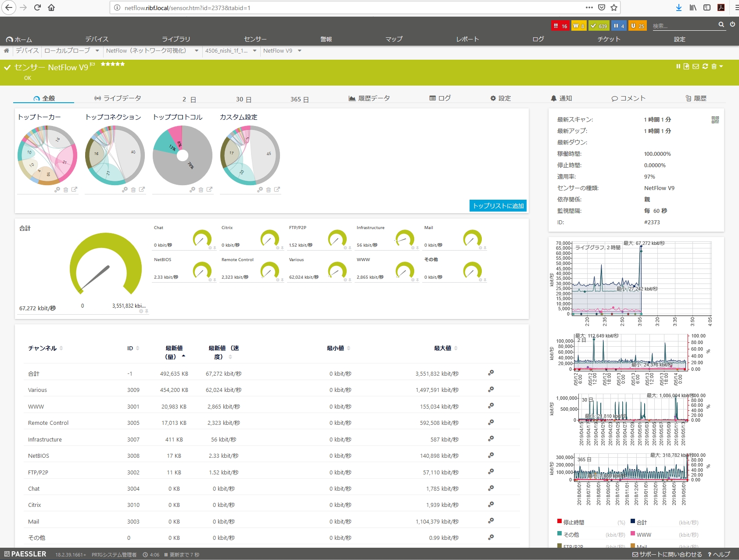
Task: Switch to the 履歴データ tab
Action: 369,98
